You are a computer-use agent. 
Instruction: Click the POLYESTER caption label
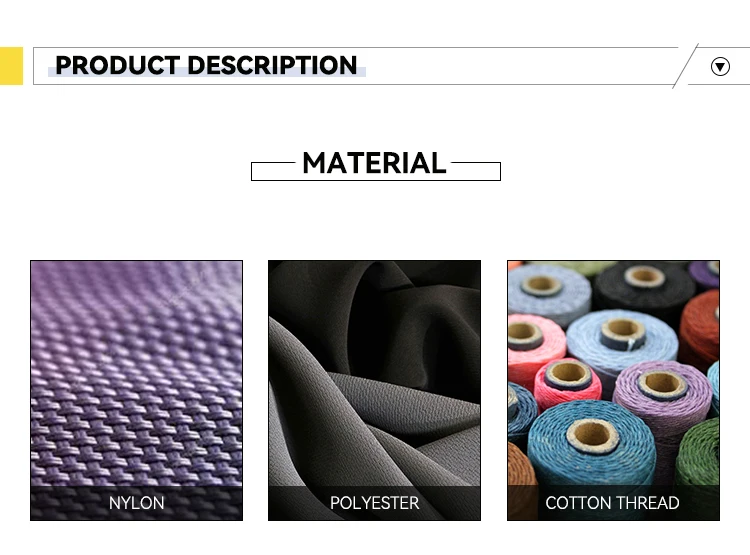(x=374, y=503)
